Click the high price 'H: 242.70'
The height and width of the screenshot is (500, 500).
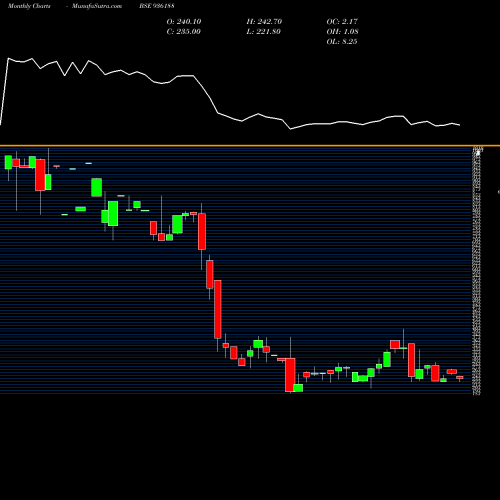(x=264, y=22)
